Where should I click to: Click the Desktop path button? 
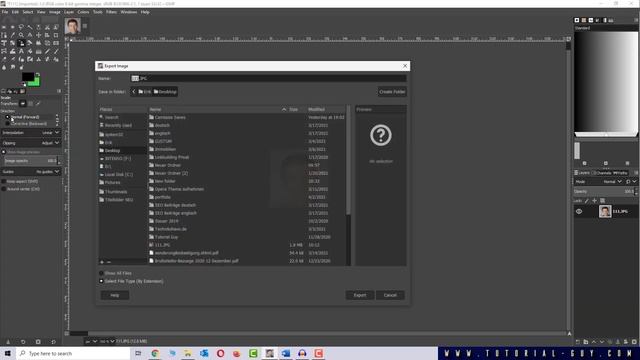[165, 92]
